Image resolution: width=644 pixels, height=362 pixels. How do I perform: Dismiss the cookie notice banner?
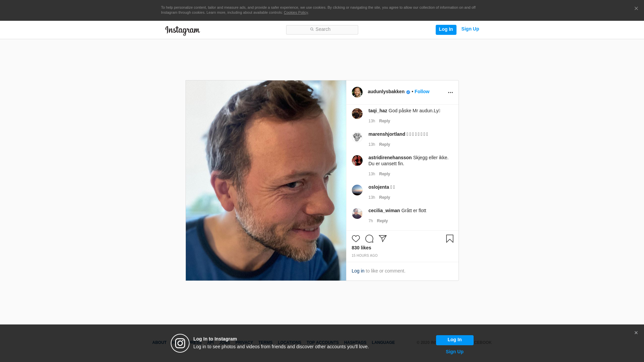coord(636,8)
